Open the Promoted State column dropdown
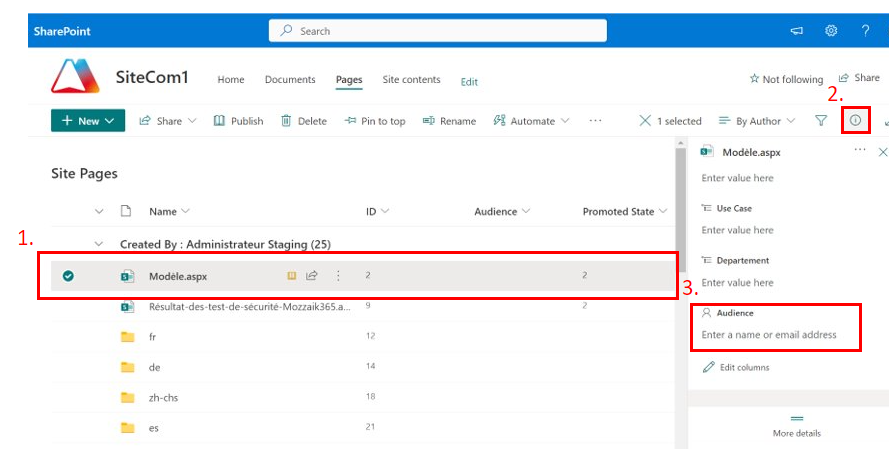889x472 pixels. click(x=663, y=211)
